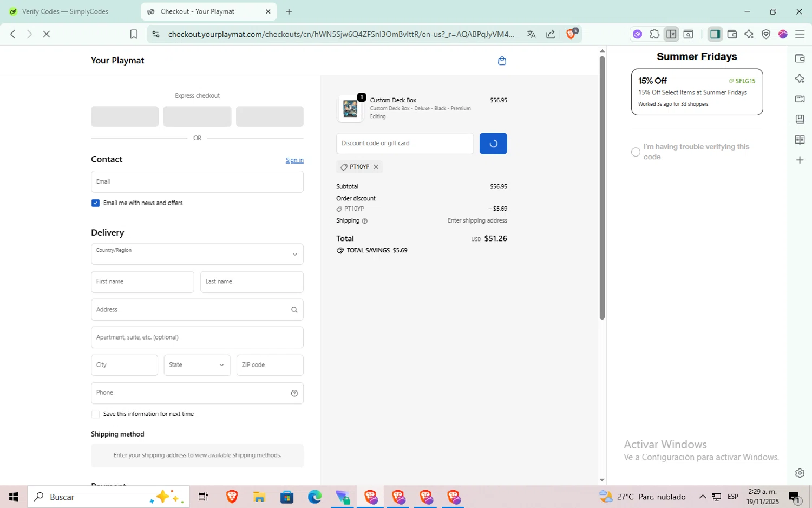Check Save this information for next time
This screenshot has width=812, height=508.
(95, 414)
